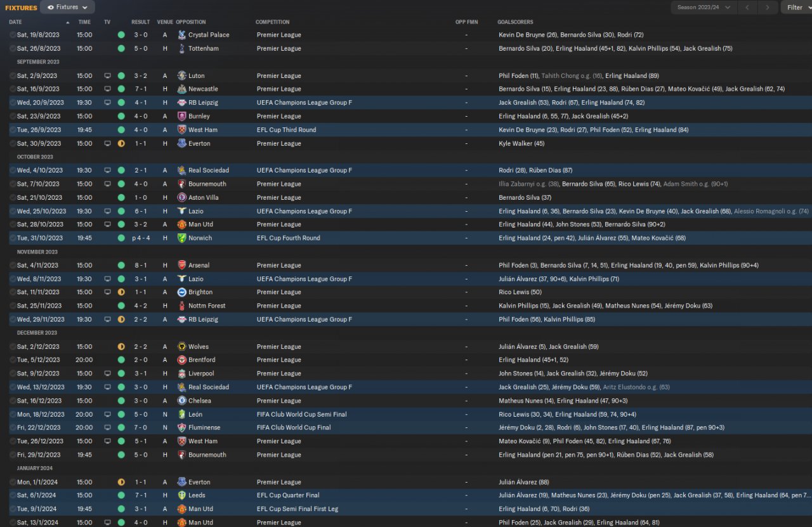812x527 pixels.
Task: Sort by the COMPETITION column header
Action: point(273,22)
